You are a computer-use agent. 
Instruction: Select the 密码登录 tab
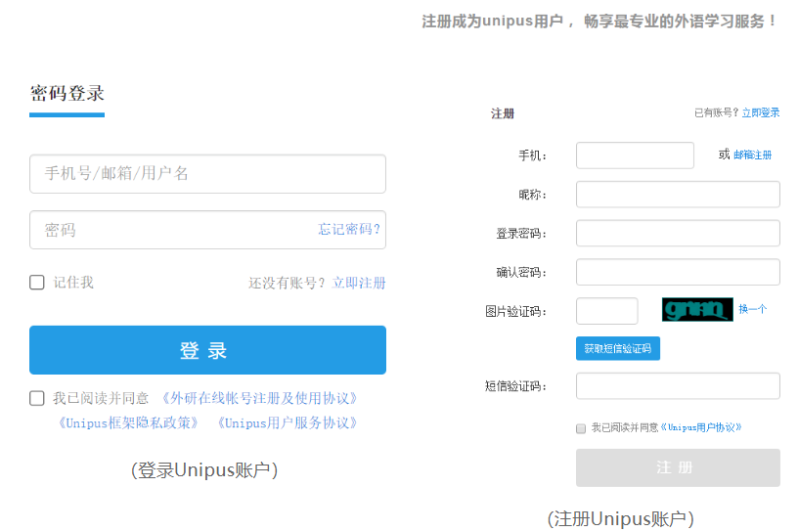[x=66, y=94]
